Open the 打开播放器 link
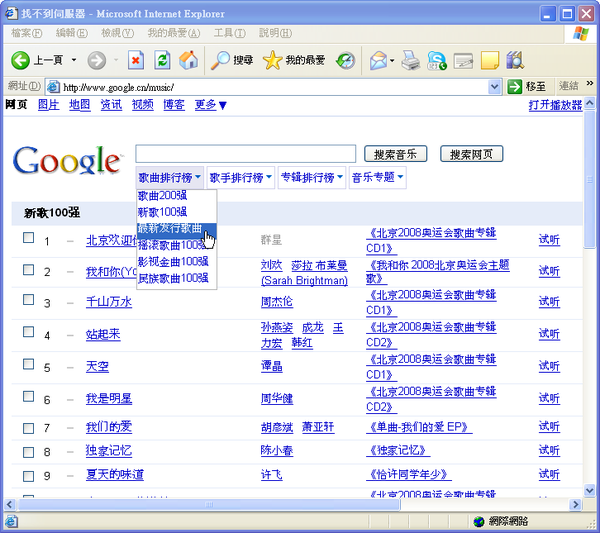Image resolution: width=600 pixels, height=533 pixels. coord(555,105)
